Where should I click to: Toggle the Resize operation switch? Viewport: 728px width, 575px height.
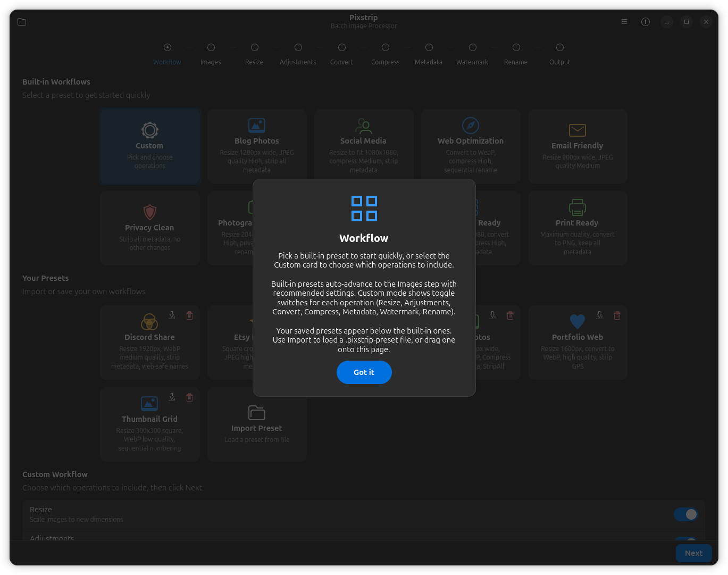[685, 514]
